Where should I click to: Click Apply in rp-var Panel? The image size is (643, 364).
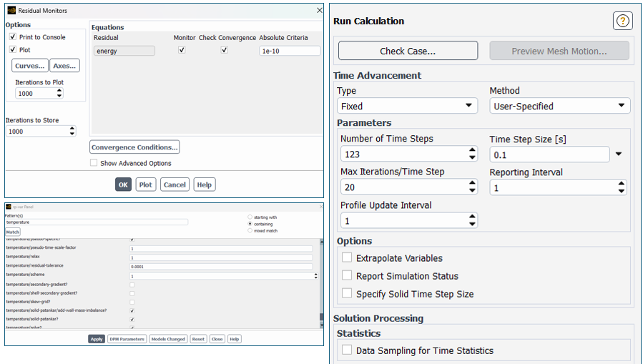(97, 339)
